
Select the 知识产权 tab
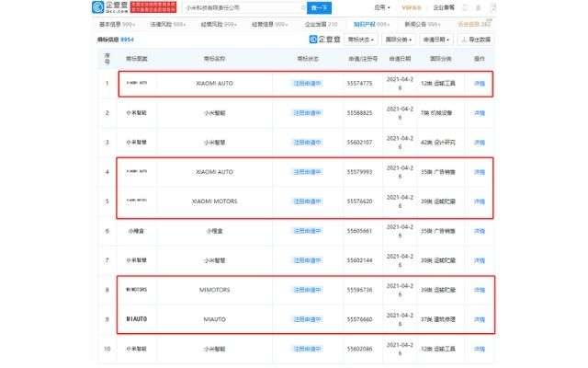pos(371,25)
